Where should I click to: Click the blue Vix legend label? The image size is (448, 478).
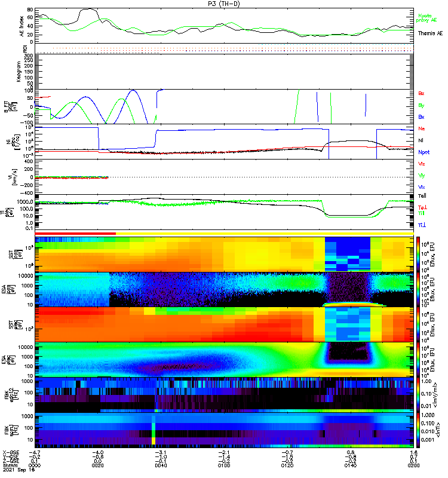[422, 187]
